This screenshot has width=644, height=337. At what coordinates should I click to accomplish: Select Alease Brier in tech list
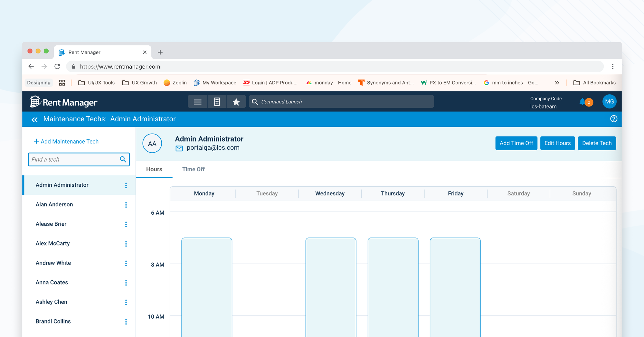click(x=79, y=224)
